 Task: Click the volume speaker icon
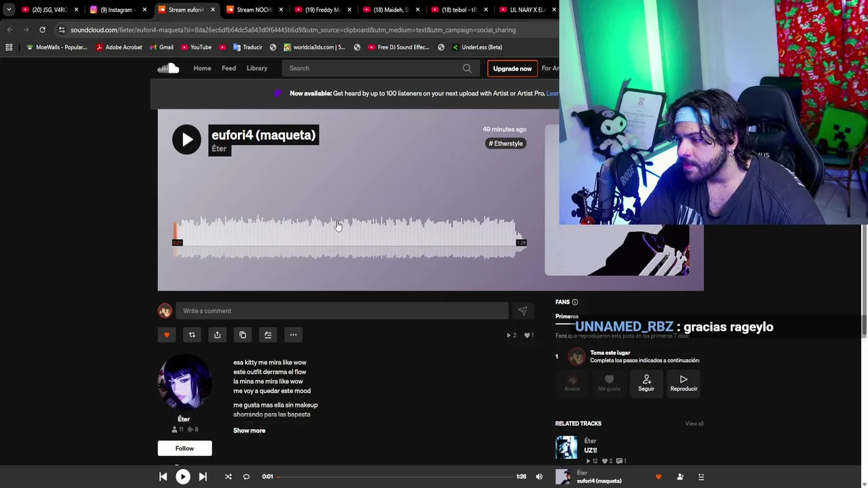pyautogui.click(x=539, y=476)
